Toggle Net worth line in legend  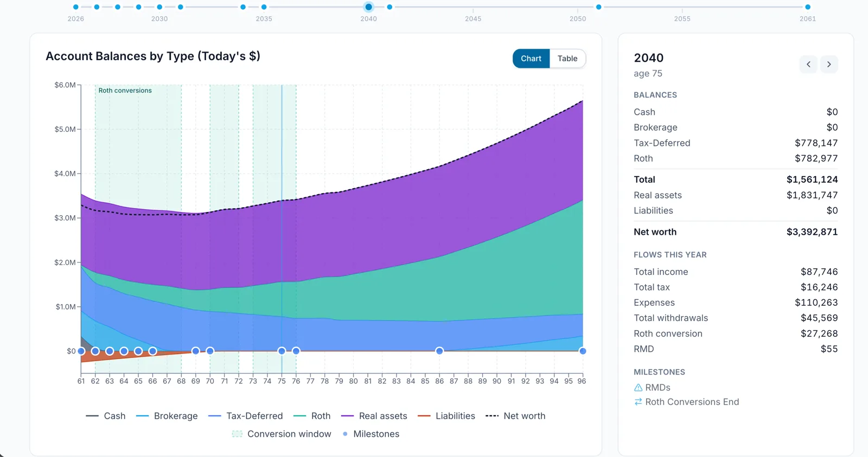click(x=515, y=416)
